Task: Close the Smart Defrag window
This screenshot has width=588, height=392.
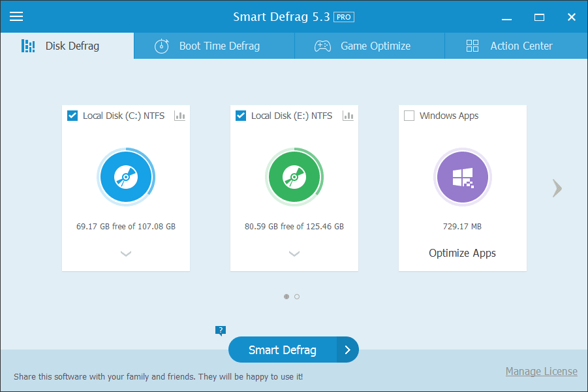Action: pos(572,17)
